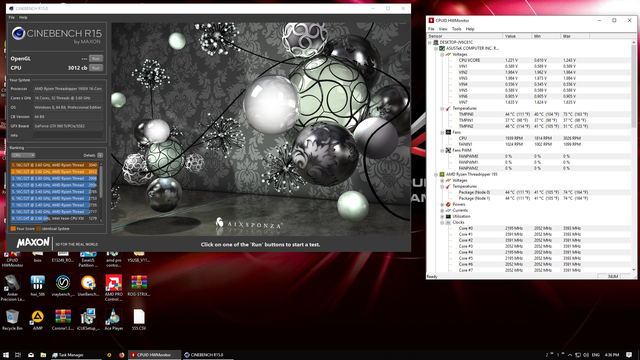The image size is (640, 360).
Task: Select ranking entry 9 Intel Xeon 1279
Action: coord(54,218)
